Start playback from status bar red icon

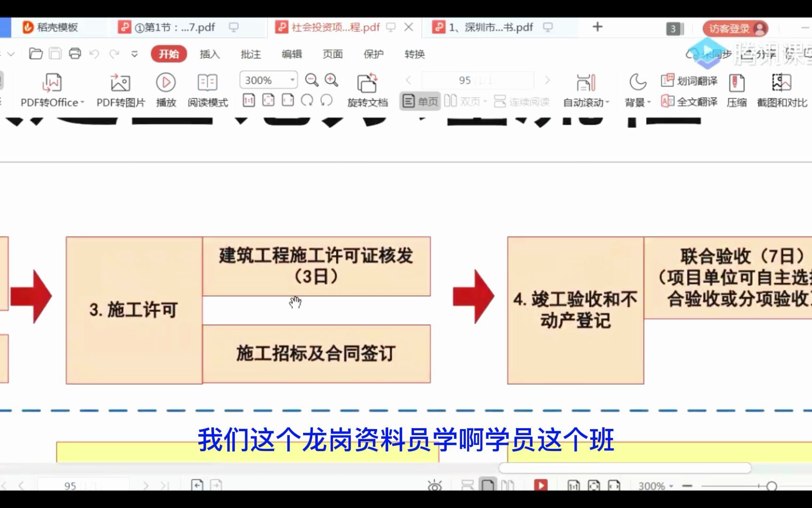[x=541, y=485]
